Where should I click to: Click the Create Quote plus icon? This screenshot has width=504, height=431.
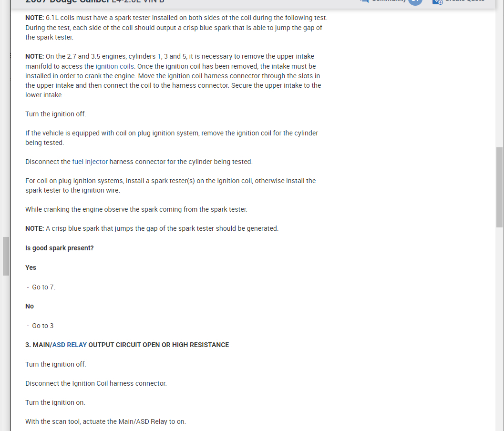tap(437, 1)
